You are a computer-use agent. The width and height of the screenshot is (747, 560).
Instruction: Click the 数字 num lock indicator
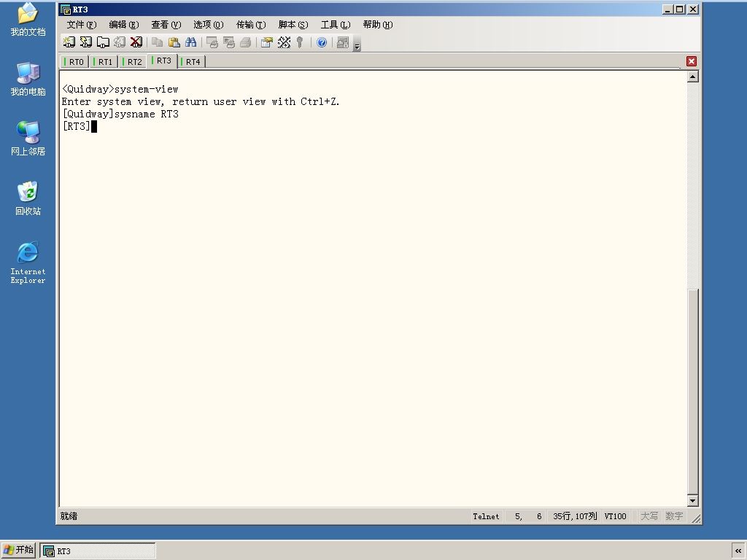(674, 516)
